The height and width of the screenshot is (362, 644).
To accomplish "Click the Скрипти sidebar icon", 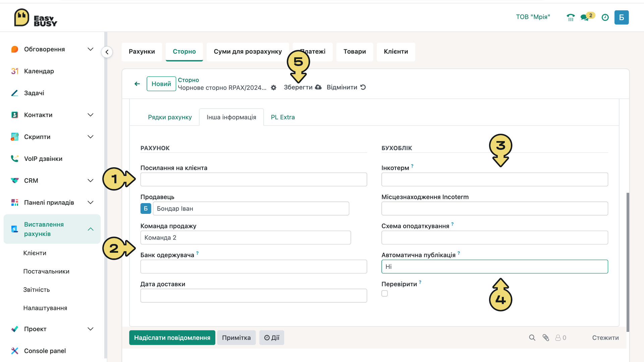I will tap(14, 137).
